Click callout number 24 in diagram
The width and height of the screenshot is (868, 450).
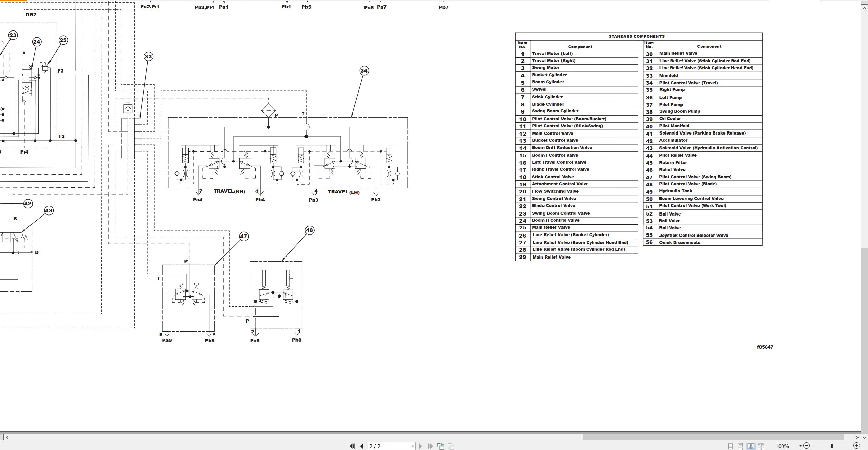point(37,42)
